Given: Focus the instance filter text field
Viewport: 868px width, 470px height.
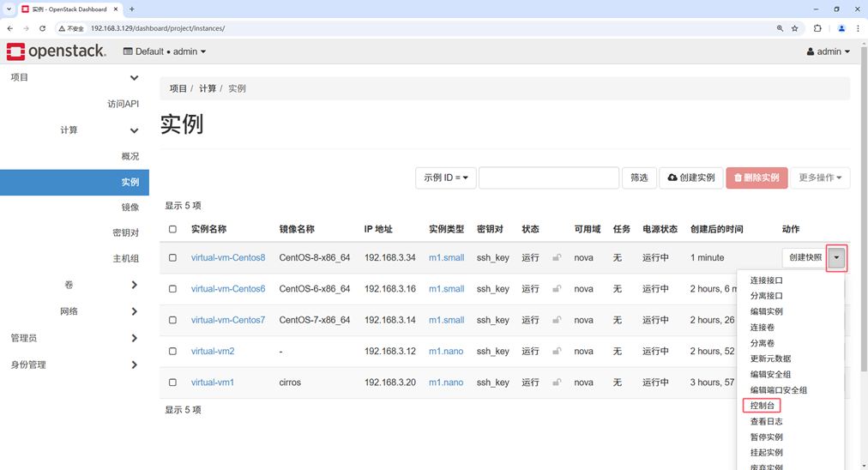Looking at the screenshot, I should [549, 178].
